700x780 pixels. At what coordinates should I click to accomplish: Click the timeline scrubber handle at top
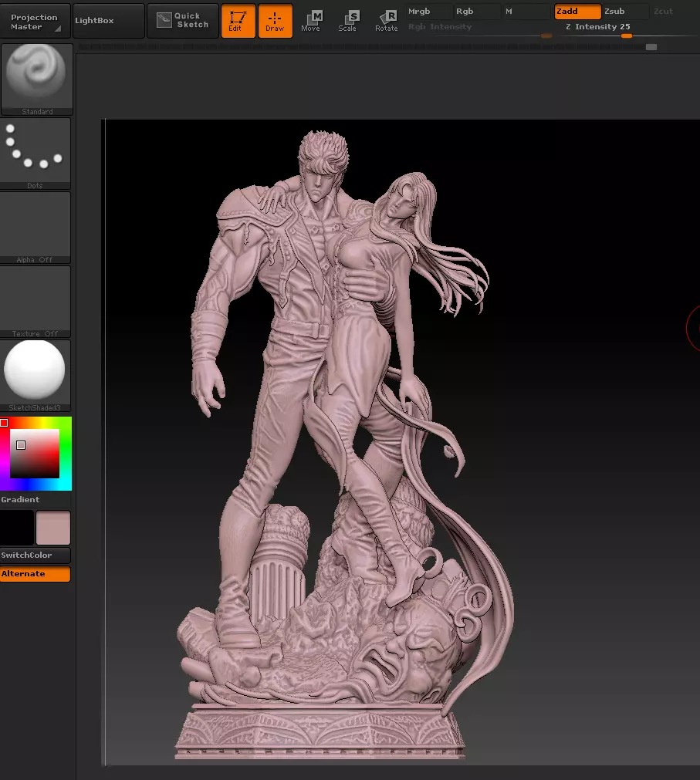[651, 47]
